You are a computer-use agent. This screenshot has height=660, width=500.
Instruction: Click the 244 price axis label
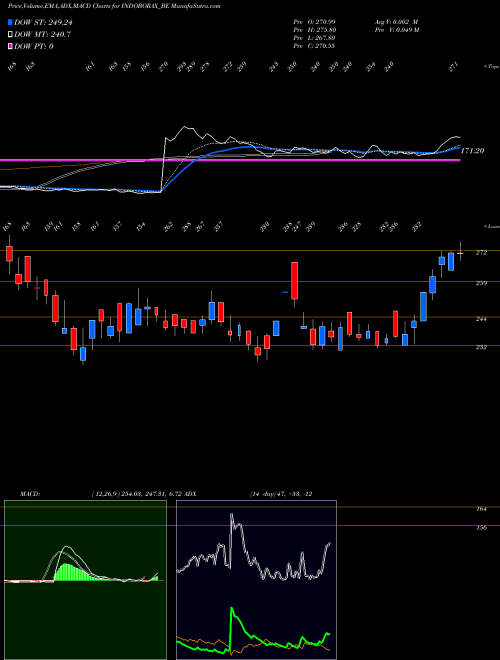pos(481,319)
